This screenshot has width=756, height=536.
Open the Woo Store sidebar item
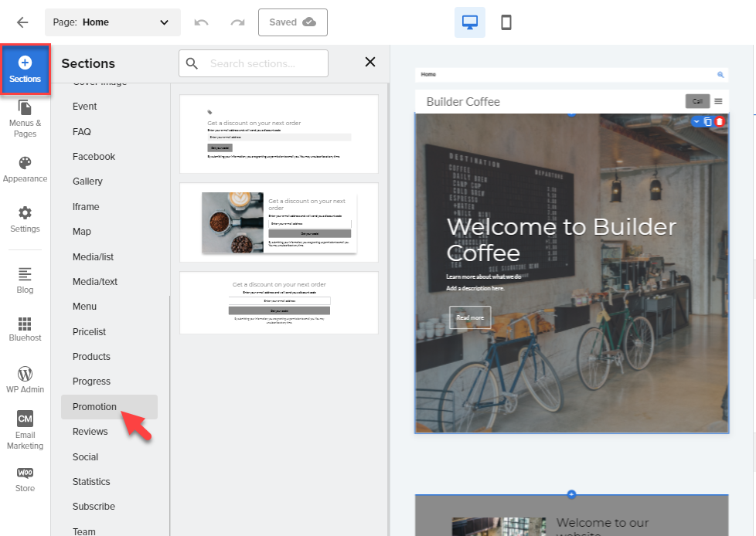(x=25, y=480)
